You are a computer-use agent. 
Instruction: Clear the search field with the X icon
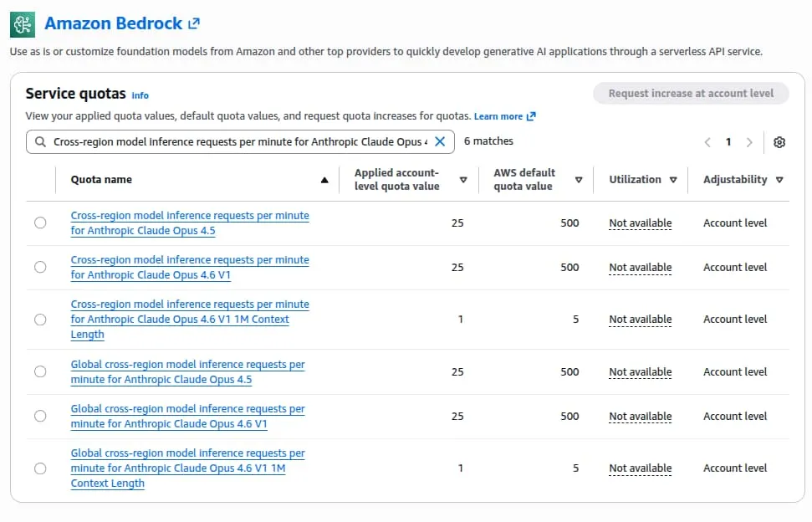pyautogui.click(x=440, y=141)
